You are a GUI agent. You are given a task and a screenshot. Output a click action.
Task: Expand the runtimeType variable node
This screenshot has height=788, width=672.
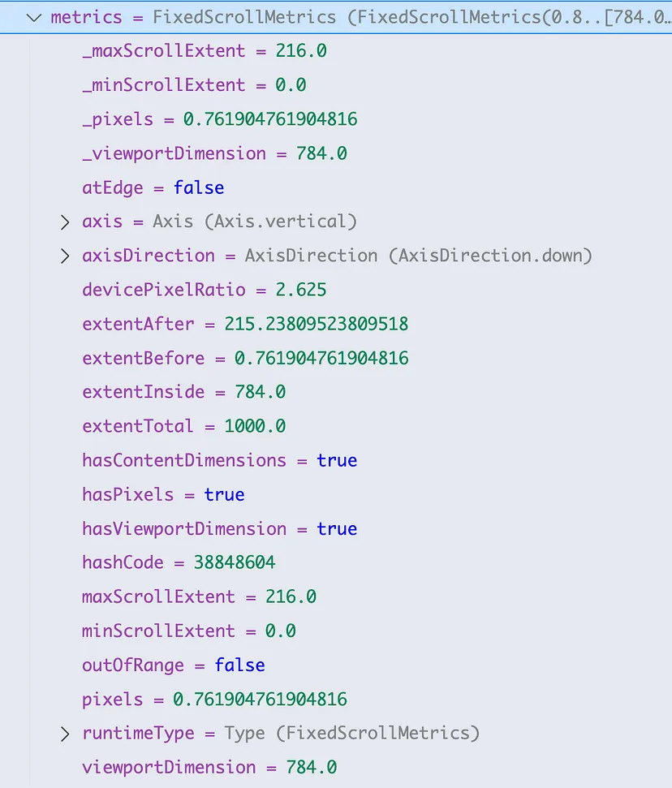tap(65, 734)
